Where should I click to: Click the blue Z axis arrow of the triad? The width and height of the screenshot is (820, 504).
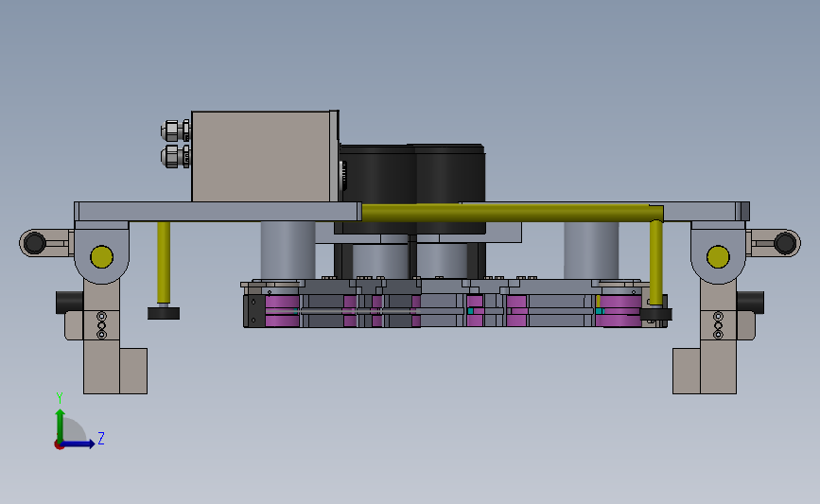click(x=78, y=443)
